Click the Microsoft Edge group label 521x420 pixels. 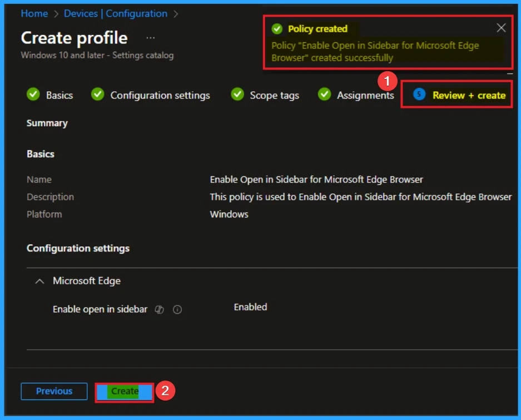(x=87, y=281)
